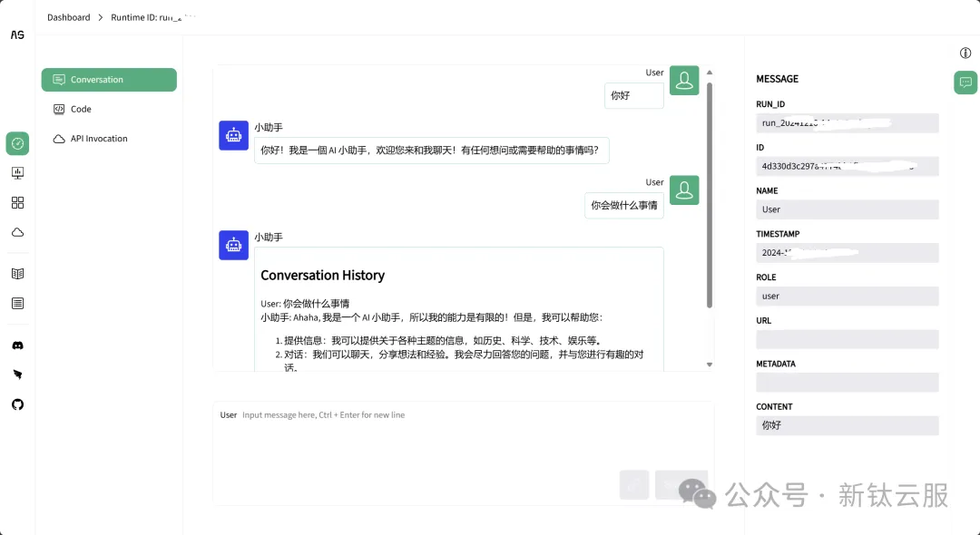Click the cloud icon in left sidebar

coord(17,232)
